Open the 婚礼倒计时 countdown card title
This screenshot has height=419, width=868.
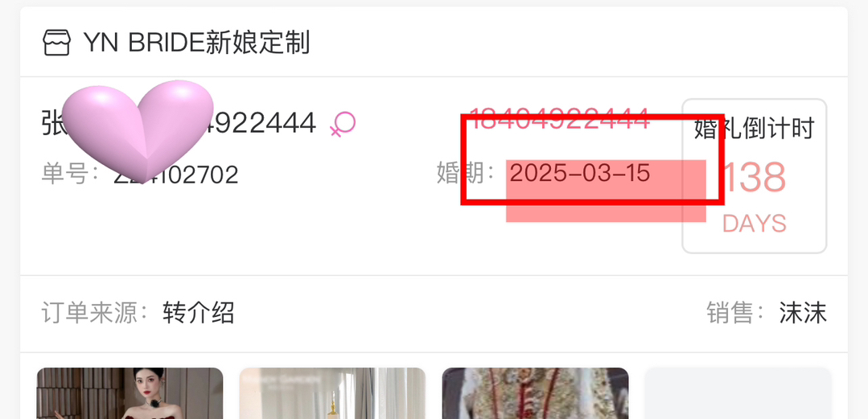click(x=754, y=129)
